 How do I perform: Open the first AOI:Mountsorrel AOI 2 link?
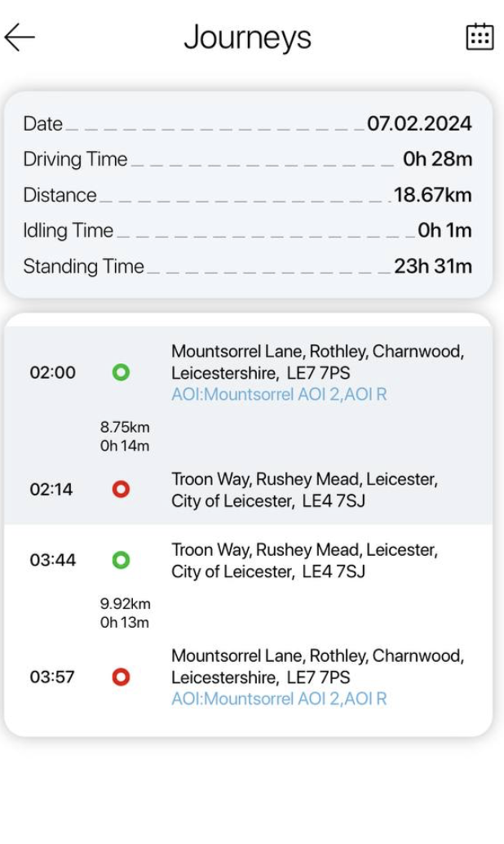[x=279, y=395]
